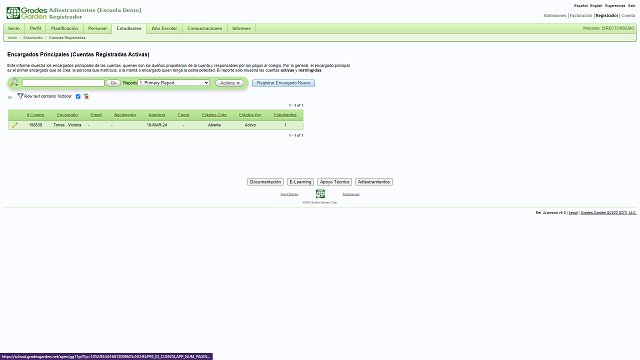Viewport: 640px width, 360px height.
Task: Sort by the Encargado column header
Action: [67, 115]
